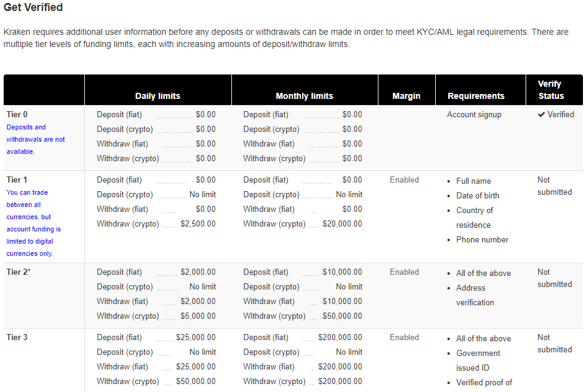
Task: Click the Address verification requirement
Action: (475, 296)
